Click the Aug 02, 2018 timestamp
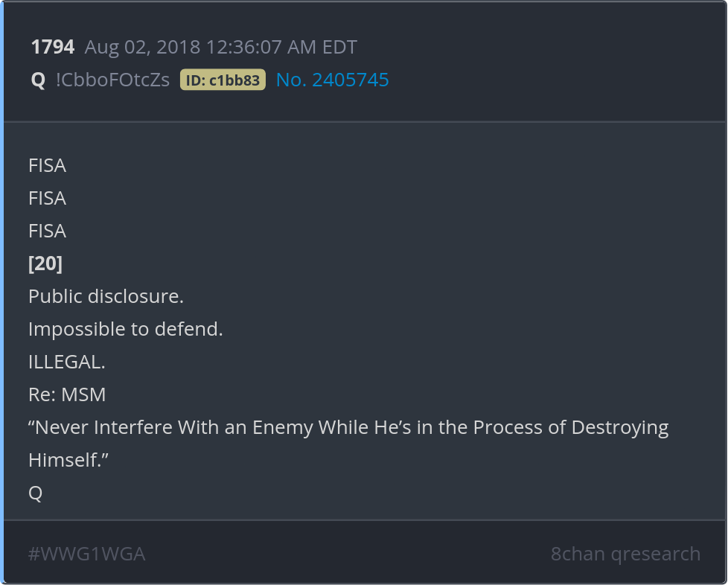 click(x=220, y=48)
